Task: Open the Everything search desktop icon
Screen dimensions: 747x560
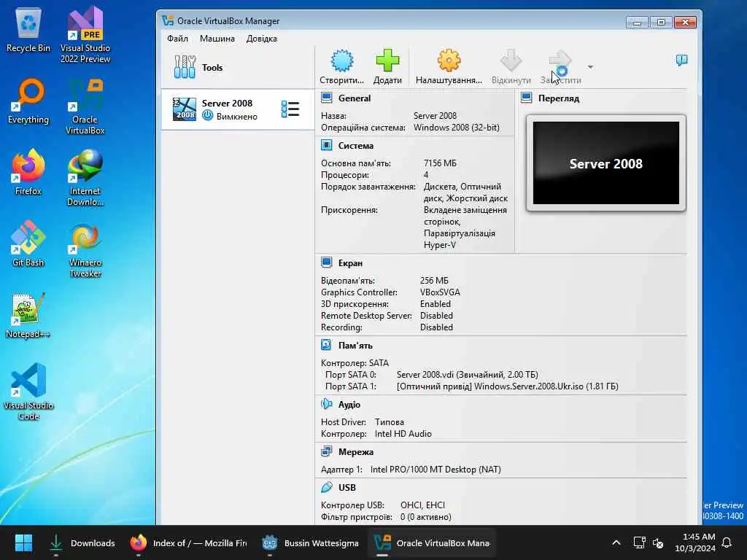Action: (x=28, y=101)
